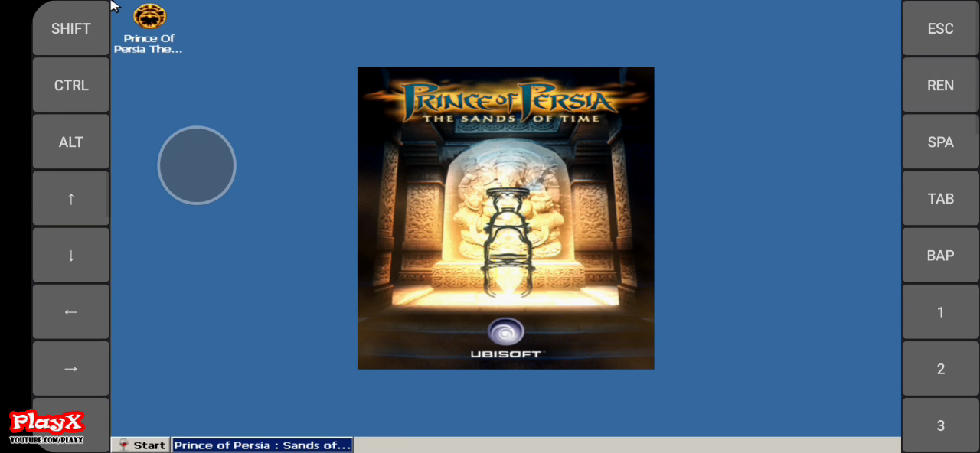Tap the BAP on-screen key
Viewport: 980px width, 453px height.
click(x=940, y=255)
